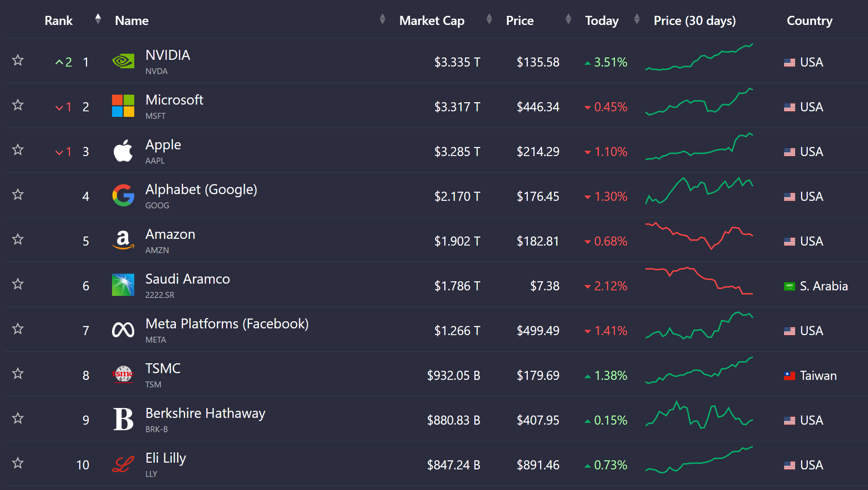Click the Today column header

(x=602, y=21)
